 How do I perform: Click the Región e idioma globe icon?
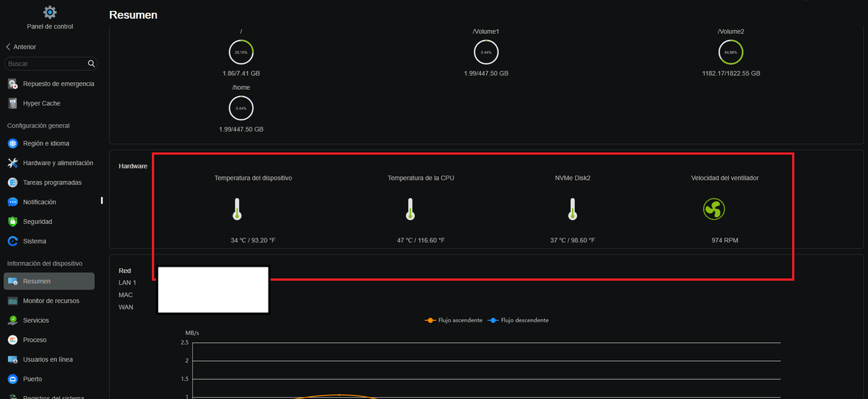(12, 144)
